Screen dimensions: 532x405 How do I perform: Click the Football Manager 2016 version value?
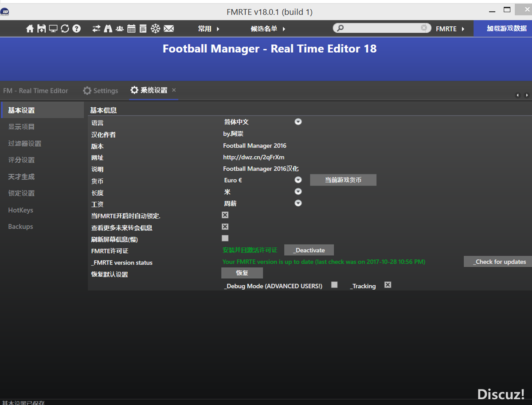[x=254, y=146]
